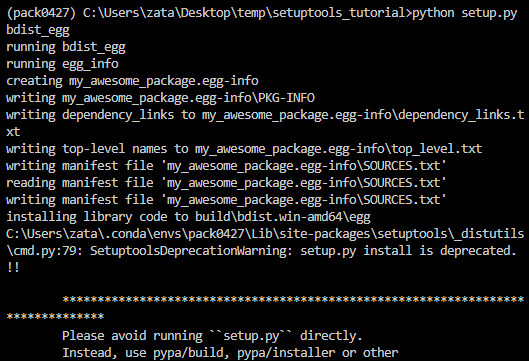This screenshot has width=529, height=361.
Task: Click the 'Instead, use pypa/build' line
Action: click(x=230, y=353)
